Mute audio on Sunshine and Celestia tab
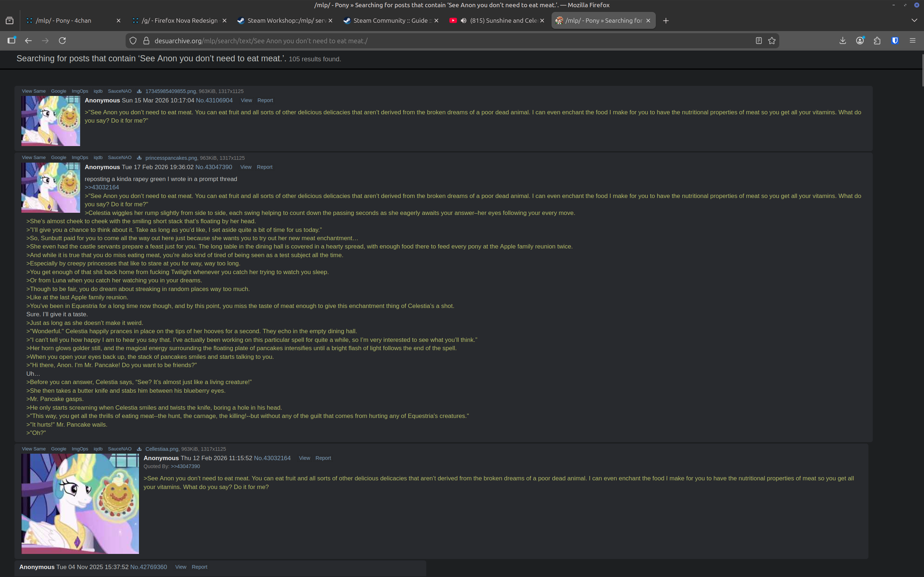Viewport: 924px width, 577px height. point(463,21)
